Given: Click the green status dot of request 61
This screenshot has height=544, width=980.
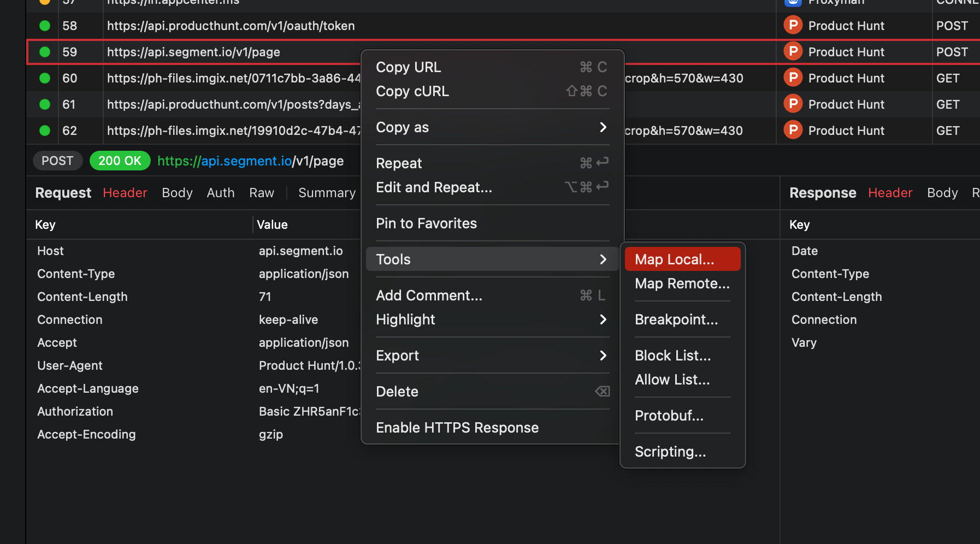Looking at the screenshot, I should click(x=45, y=104).
